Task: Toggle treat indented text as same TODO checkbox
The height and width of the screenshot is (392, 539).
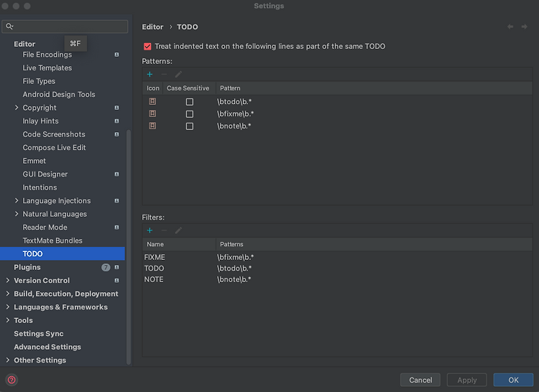Action: tap(147, 47)
